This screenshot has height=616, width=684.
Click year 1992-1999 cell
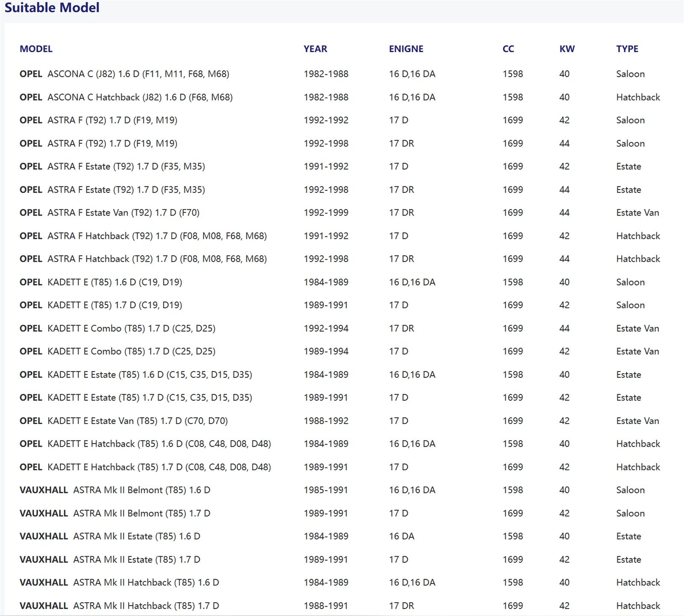[326, 212]
